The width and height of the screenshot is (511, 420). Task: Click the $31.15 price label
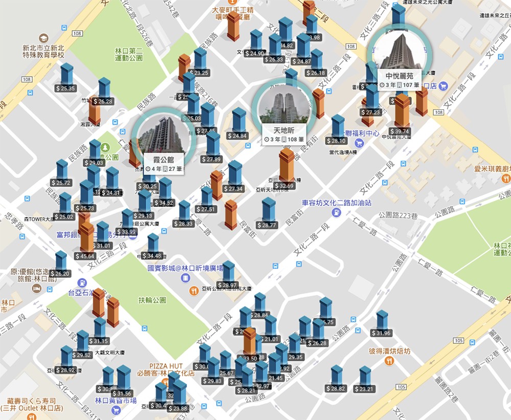click(99, 341)
